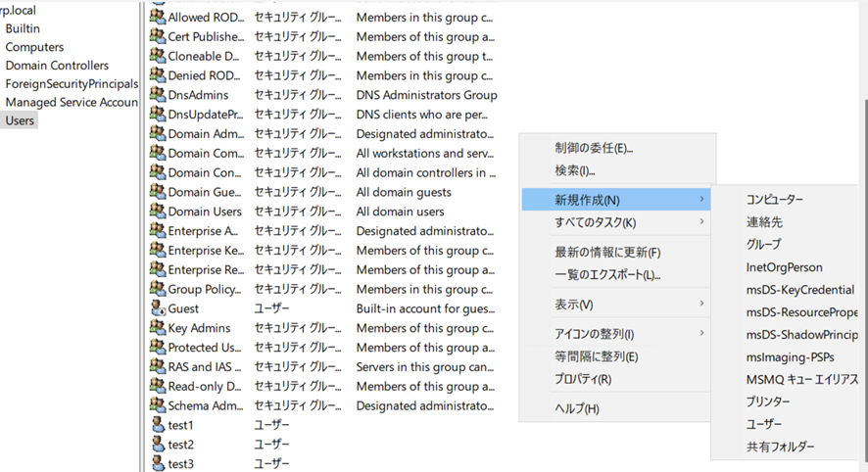Click the Enterprise Re... group icon

coord(158,269)
